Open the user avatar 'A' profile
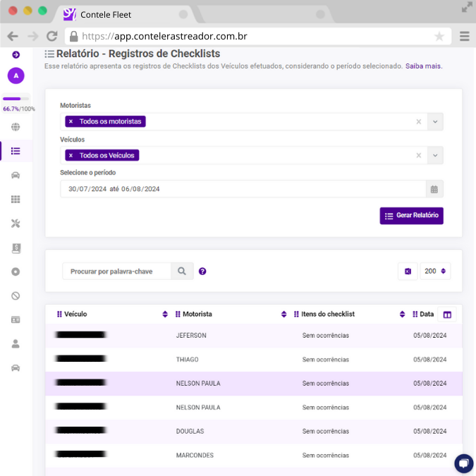Screen dimensions: 476x476 [x=16, y=75]
